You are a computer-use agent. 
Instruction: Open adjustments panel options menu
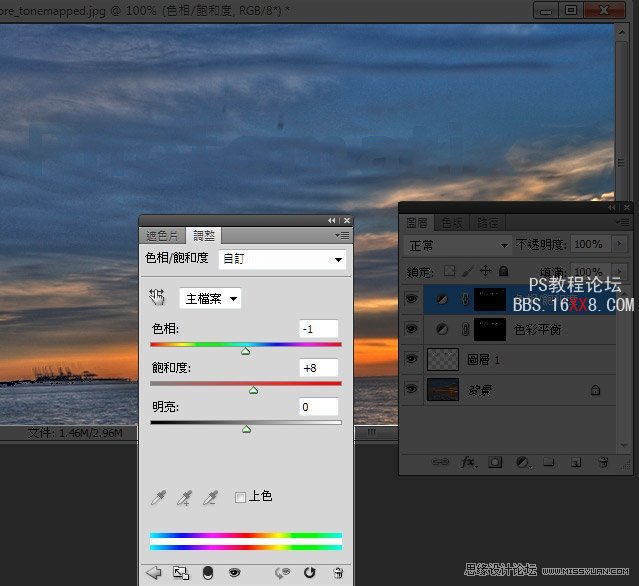click(342, 236)
